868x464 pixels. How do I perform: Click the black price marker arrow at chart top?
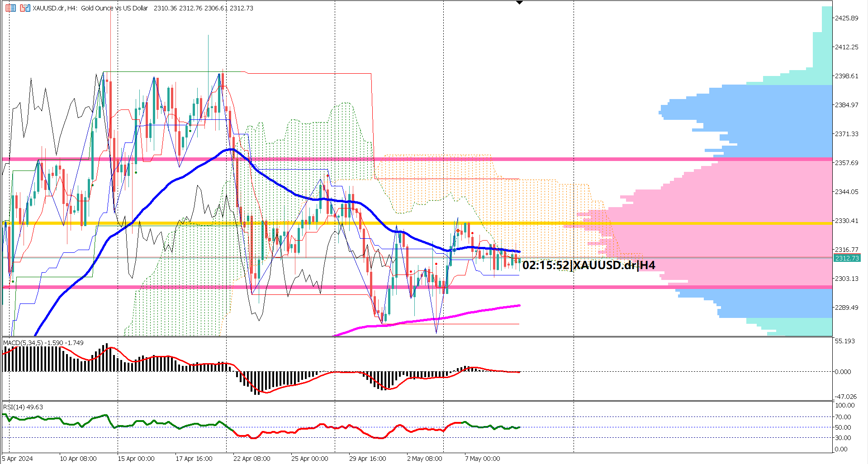[x=518, y=3]
